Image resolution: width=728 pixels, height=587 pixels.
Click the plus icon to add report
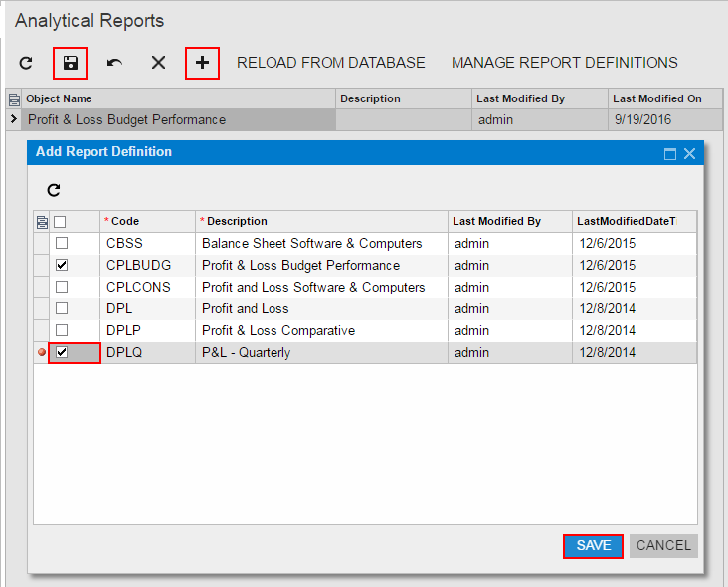click(202, 63)
